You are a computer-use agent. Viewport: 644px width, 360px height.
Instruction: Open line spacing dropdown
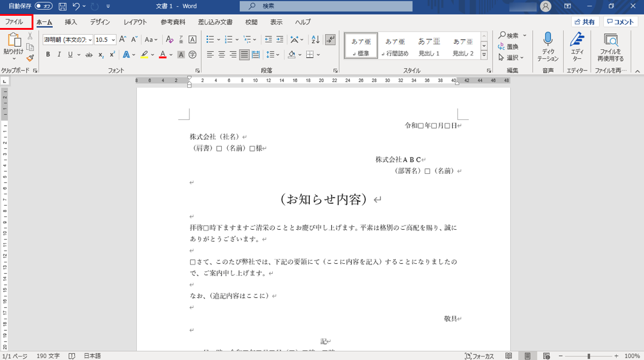point(273,55)
